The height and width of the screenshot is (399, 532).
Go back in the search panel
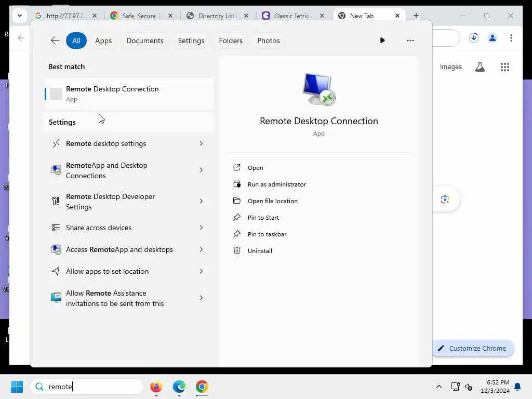click(x=55, y=41)
